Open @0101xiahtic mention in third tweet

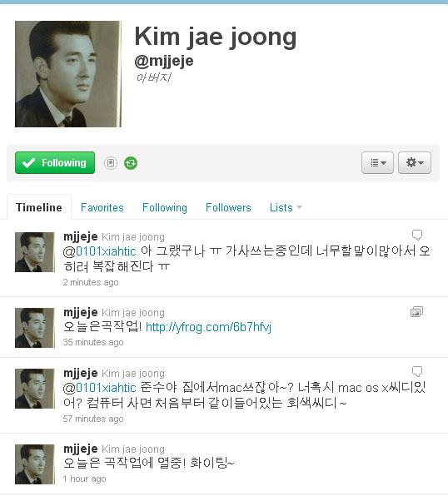pos(99,388)
